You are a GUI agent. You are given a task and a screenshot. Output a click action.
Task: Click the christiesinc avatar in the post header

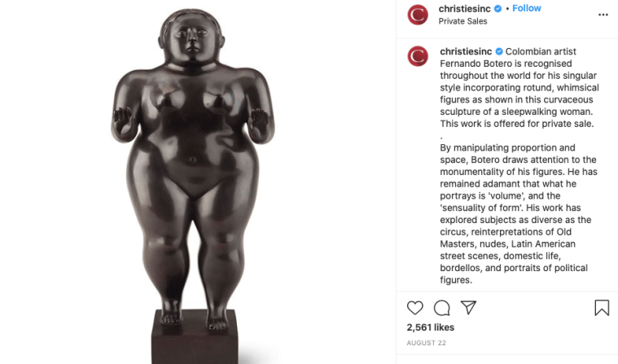[418, 15]
